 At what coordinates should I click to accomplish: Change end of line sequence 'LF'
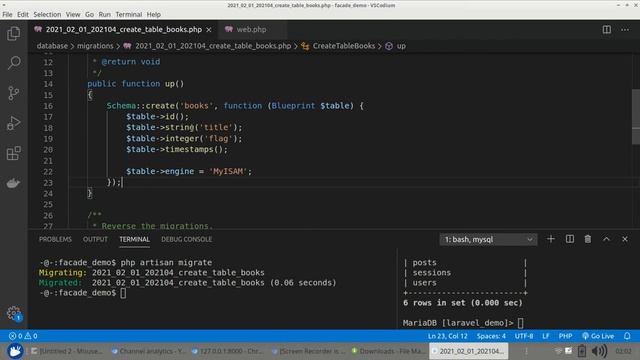(x=545, y=336)
